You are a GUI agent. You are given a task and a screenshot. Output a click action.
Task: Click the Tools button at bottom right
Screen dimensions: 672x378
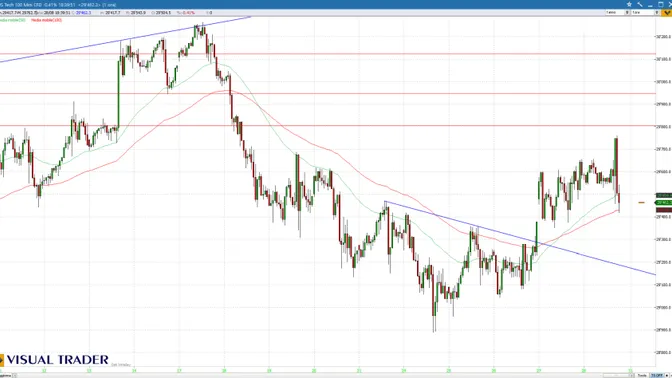642,375
